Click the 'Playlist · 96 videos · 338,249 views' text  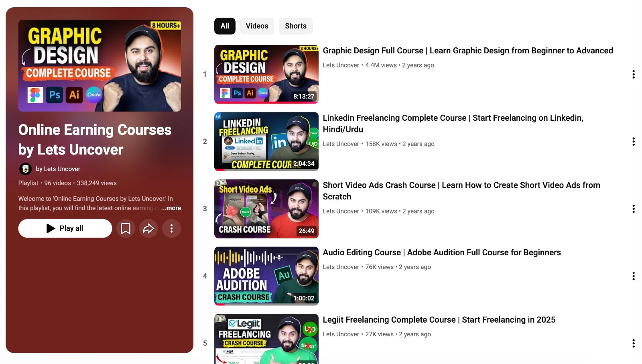(x=67, y=183)
